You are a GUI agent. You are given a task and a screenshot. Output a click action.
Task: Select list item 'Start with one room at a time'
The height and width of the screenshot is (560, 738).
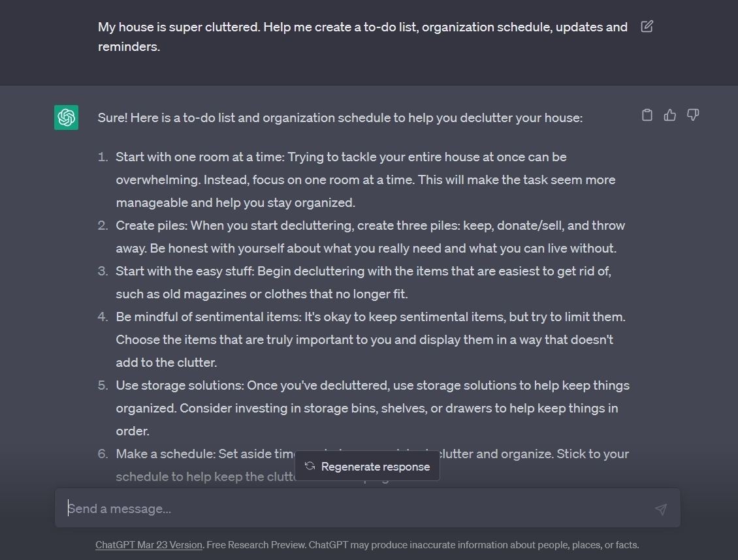pos(365,179)
